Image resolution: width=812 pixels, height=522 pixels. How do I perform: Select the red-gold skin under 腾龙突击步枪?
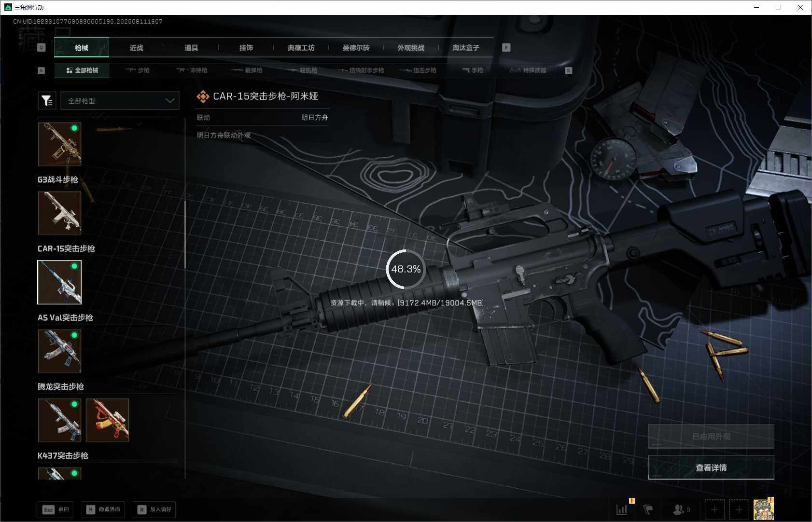[107, 420]
